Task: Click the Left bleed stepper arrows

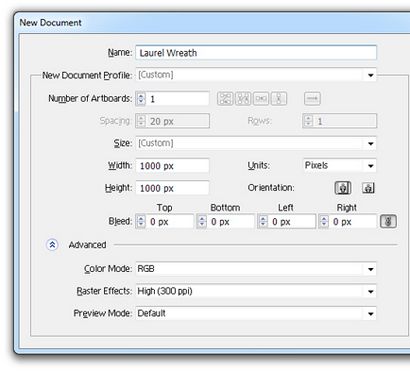Action: [x=263, y=222]
